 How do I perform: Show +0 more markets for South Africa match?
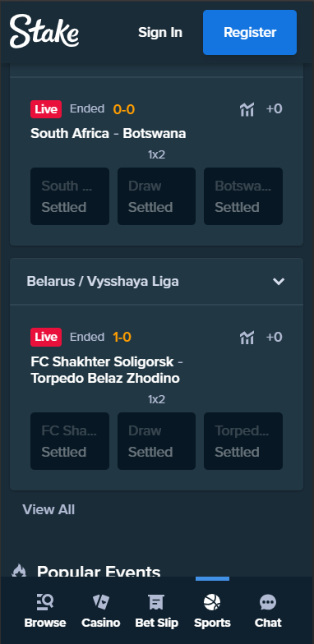[x=275, y=108]
